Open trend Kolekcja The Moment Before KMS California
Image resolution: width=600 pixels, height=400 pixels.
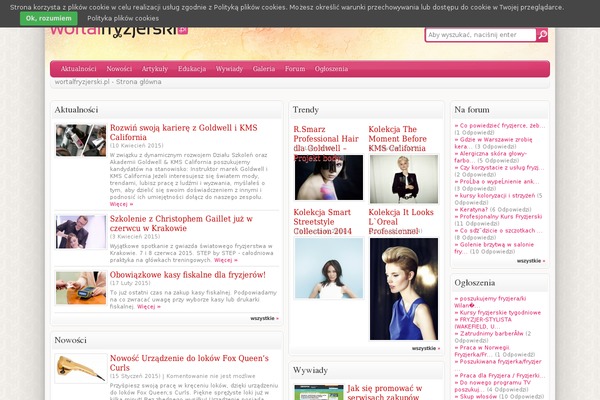tap(397, 139)
